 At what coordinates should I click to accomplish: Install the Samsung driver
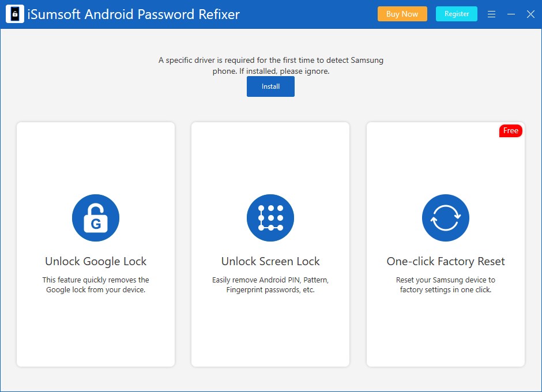(270, 86)
